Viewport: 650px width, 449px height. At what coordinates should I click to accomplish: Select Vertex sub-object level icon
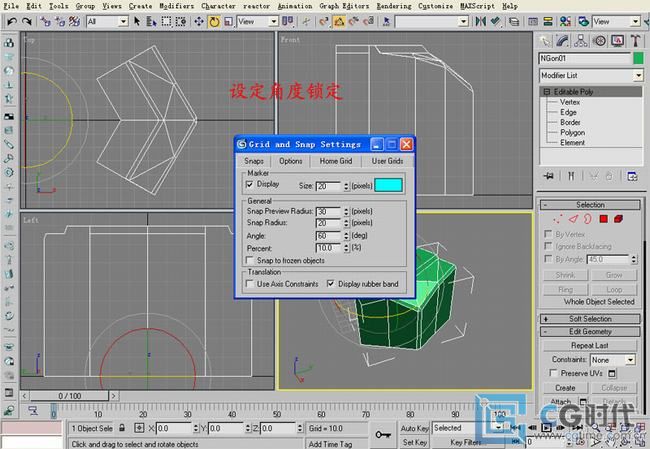pyautogui.click(x=558, y=219)
